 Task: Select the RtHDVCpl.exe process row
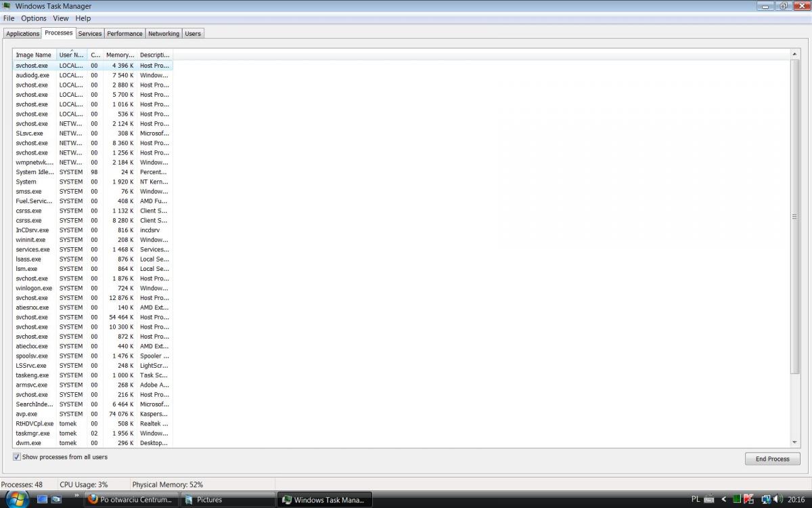click(x=93, y=423)
